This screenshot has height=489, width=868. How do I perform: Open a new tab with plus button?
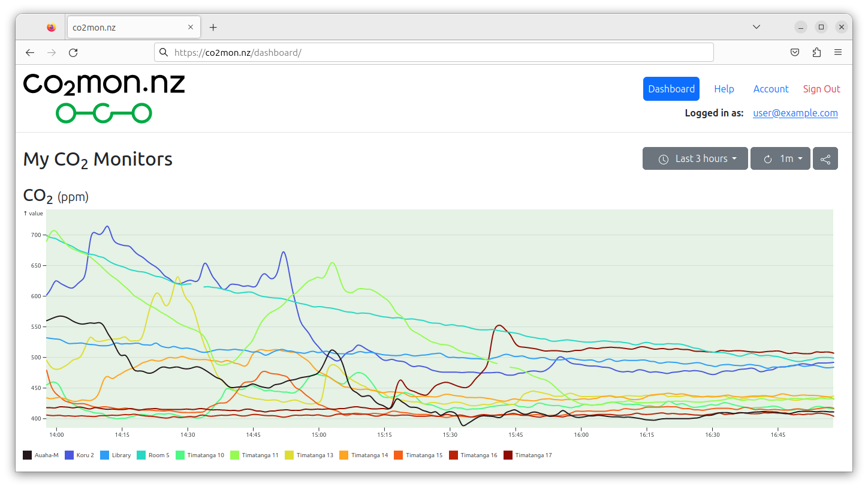click(x=213, y=27)
